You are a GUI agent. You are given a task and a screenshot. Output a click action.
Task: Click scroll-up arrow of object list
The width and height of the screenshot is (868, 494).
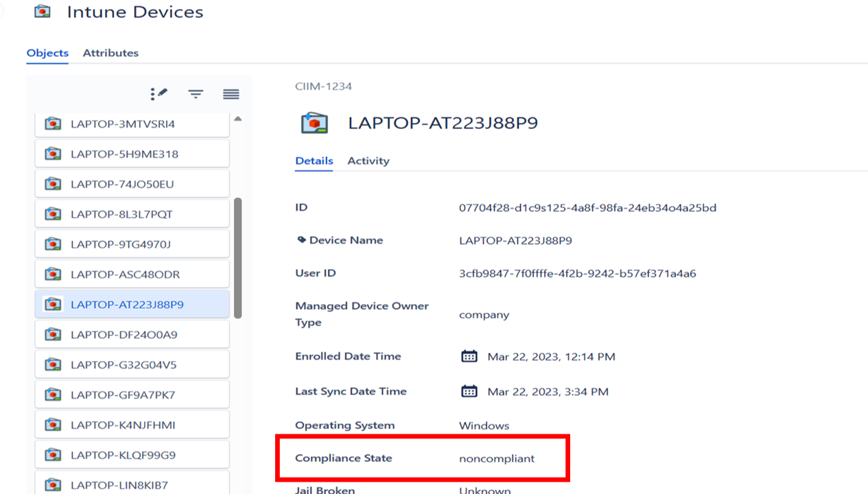coord(238,119)
